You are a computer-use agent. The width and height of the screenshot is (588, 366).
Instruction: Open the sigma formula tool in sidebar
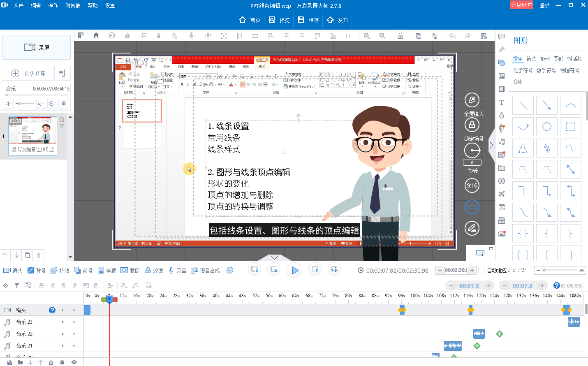(502, 208)
